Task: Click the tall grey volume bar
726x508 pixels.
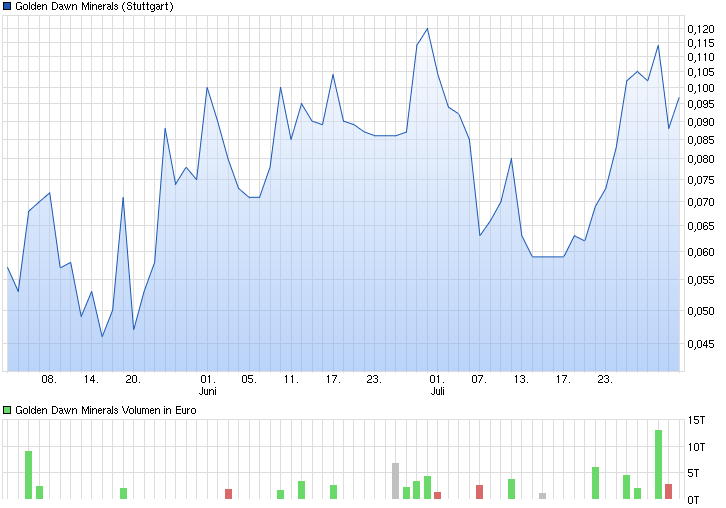Action: pos(395,481)
